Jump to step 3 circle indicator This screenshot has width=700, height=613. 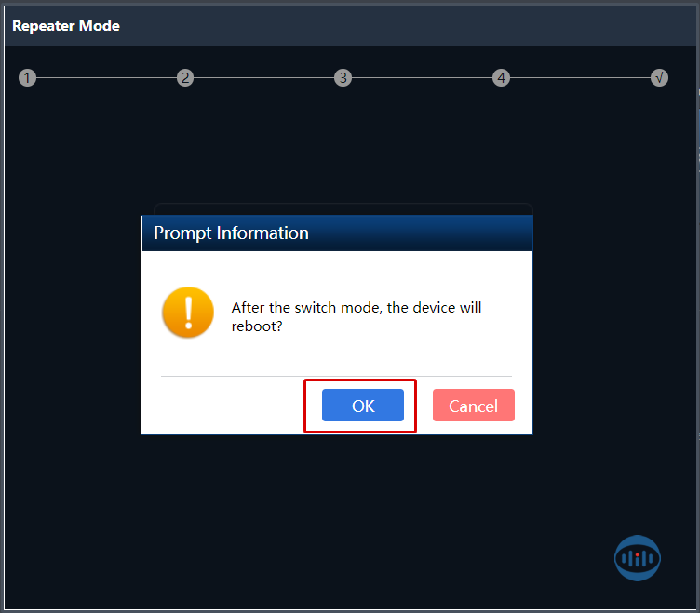(343, 78)
